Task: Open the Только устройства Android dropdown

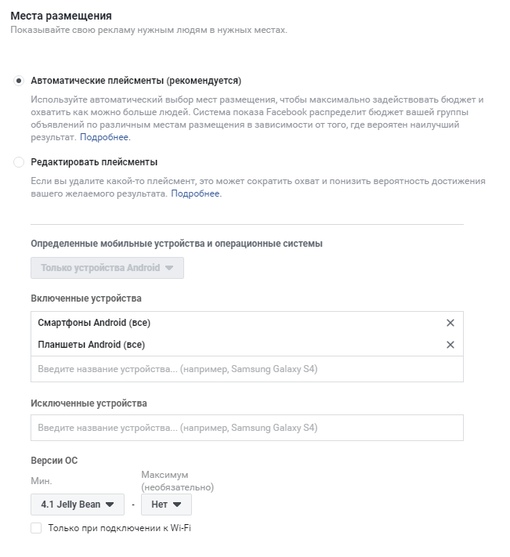Action: click(107, 268)
